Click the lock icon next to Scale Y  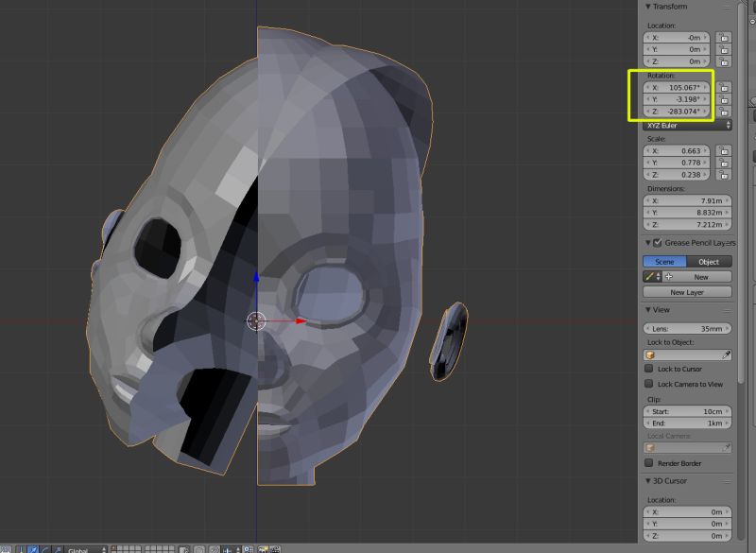[724, 162]
